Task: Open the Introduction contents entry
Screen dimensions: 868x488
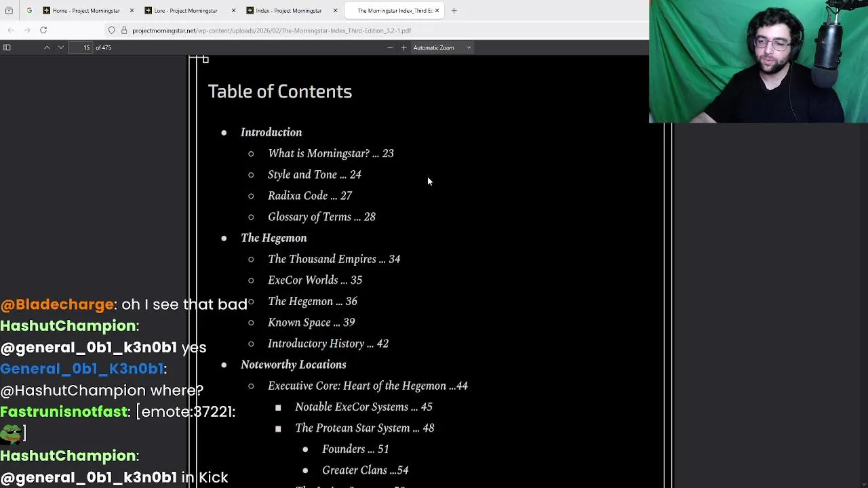Action: [271, 132]
